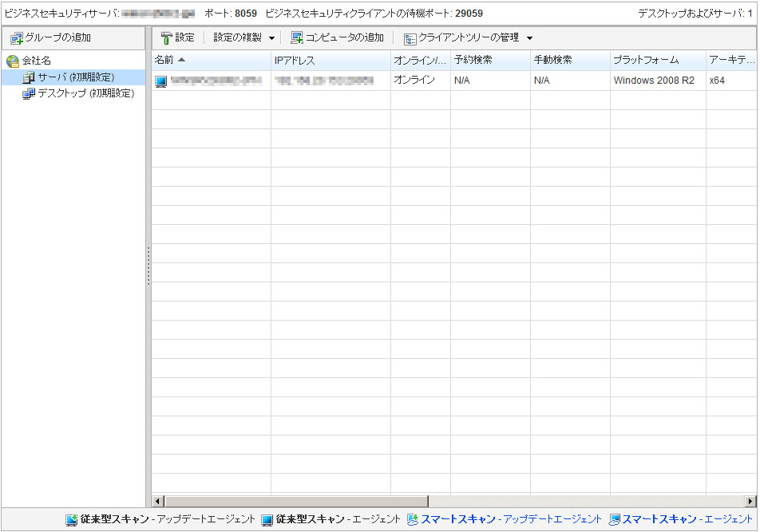Viewport: 760px width, 532px height.
Task: Click the computer icon in the first row
Action: point(160,81)
